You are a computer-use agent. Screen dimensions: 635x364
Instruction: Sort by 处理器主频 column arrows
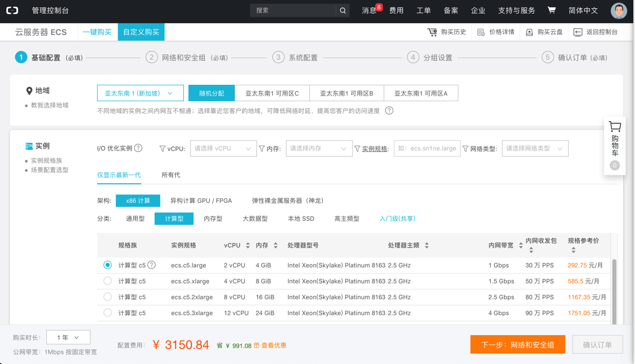point(427,245)
